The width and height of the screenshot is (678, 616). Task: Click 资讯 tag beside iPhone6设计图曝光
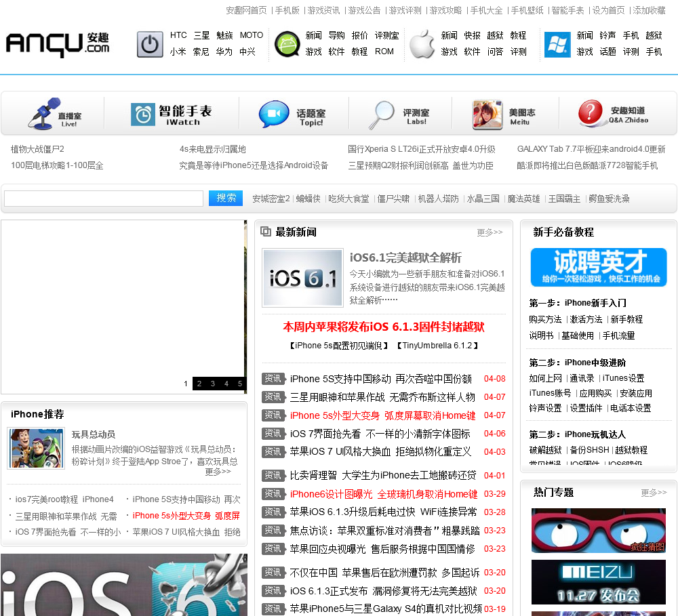[273, 493]
